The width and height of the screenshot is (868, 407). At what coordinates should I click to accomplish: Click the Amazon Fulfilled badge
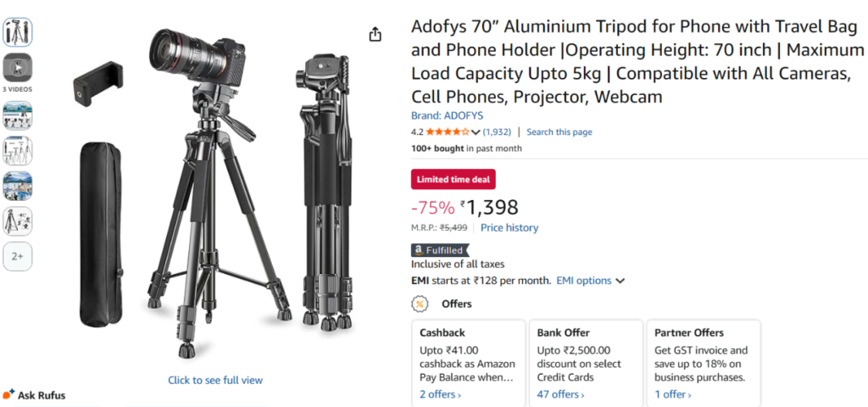click(x=438, y=250)
